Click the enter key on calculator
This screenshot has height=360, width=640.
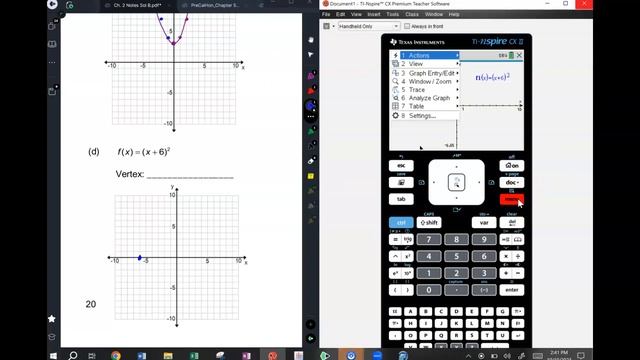click(512, 290)
